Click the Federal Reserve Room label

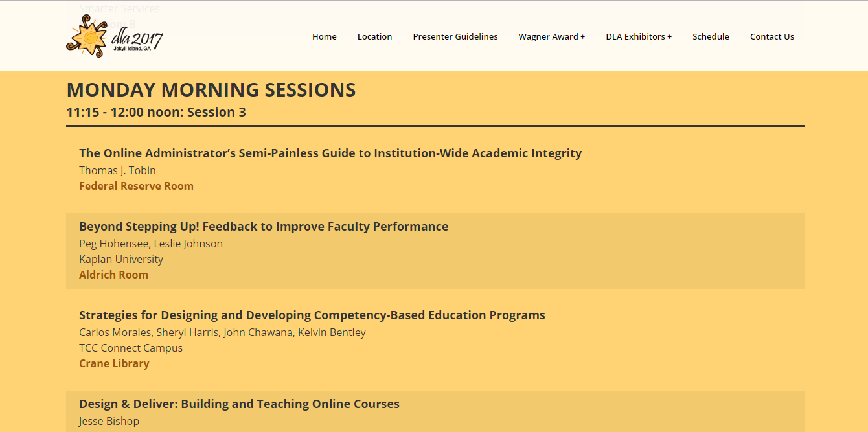pyautogui.click(x=136, y=186)
